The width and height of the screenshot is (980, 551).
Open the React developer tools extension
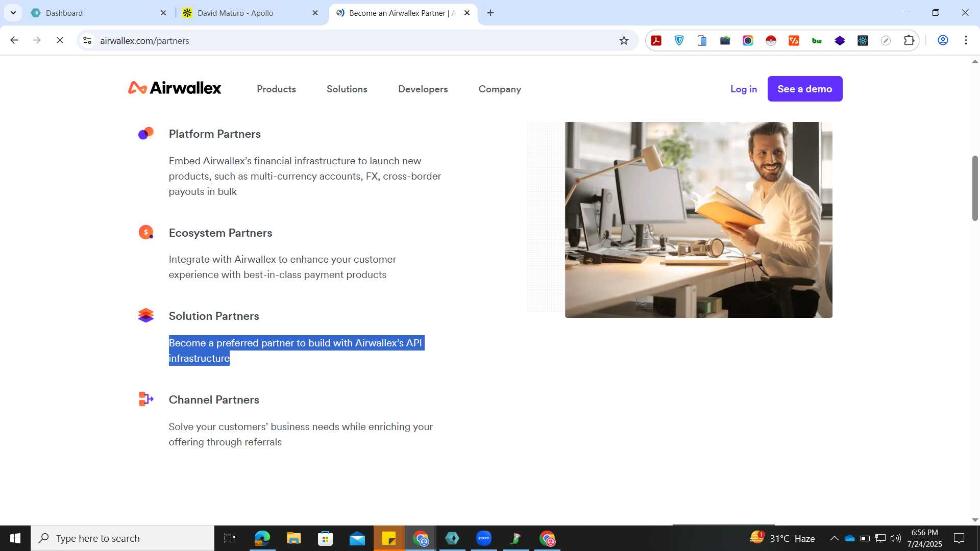(863, 40)
